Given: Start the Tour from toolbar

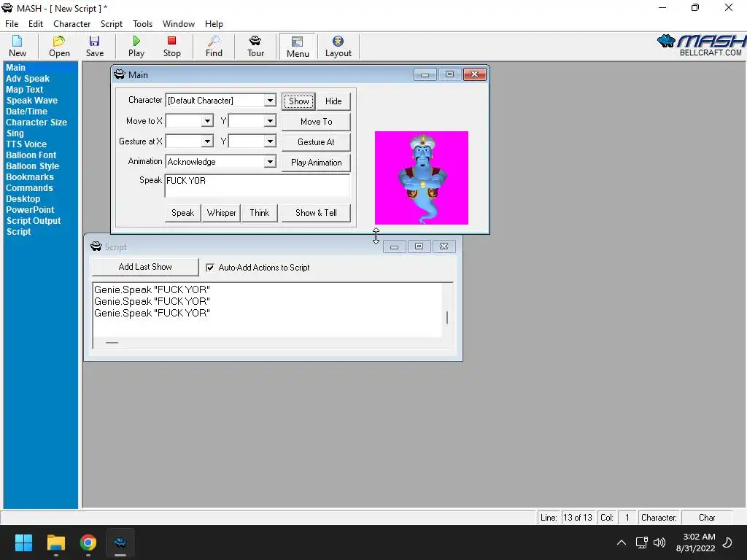Looking at the screenshot, I should pyautogui.click(x=255, y=46).
